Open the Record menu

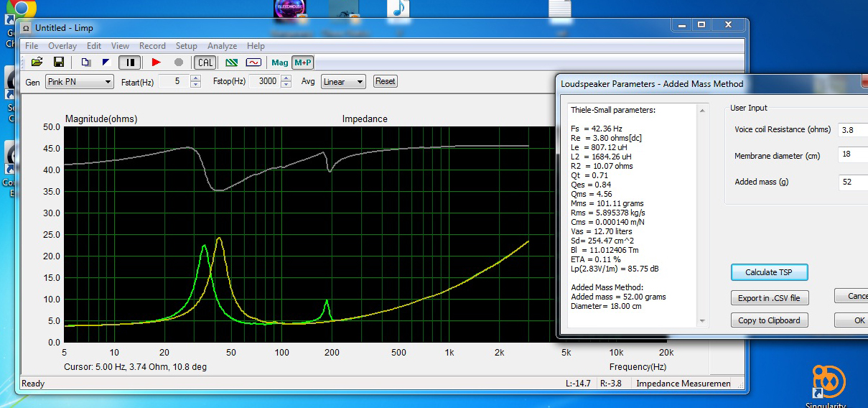152,46
